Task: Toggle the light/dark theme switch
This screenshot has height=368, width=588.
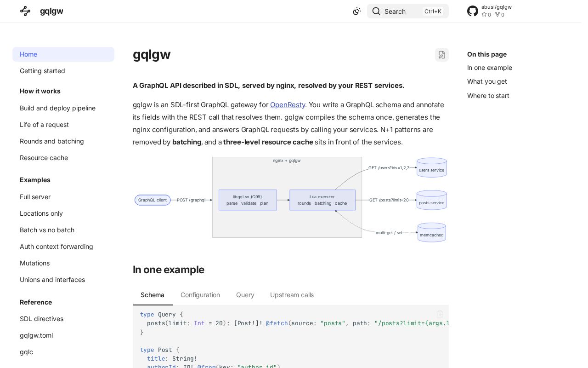Action: pos(357,11)
